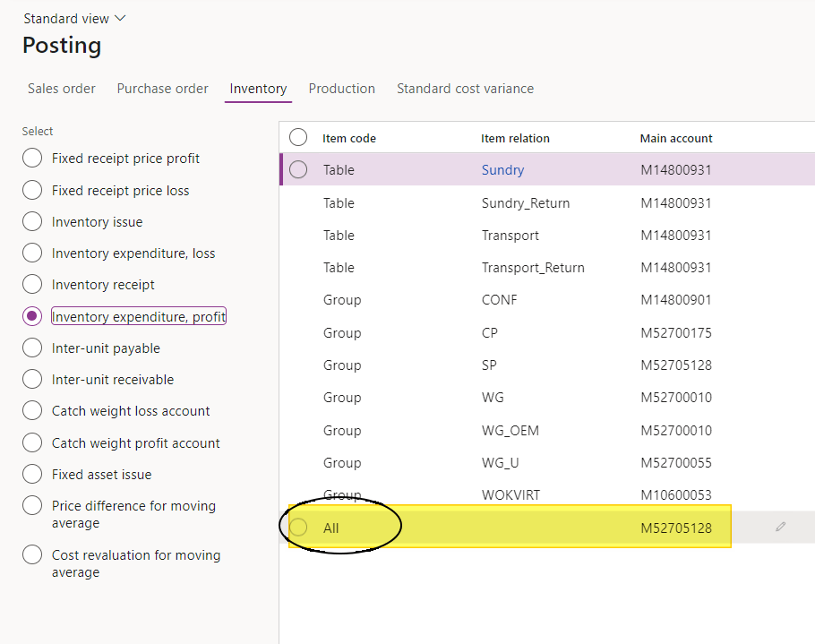
Task: Click the pencil edit icon in All row
Action: click(x=780, y=528)
